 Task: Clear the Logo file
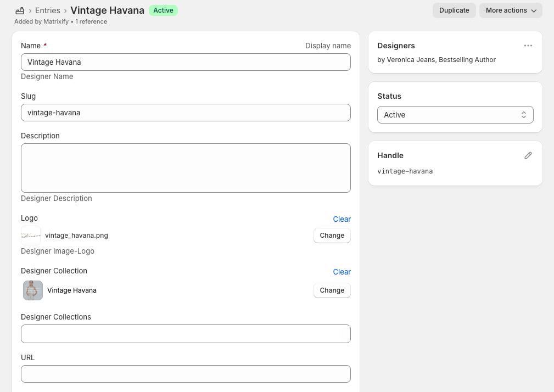coord(342,219)
